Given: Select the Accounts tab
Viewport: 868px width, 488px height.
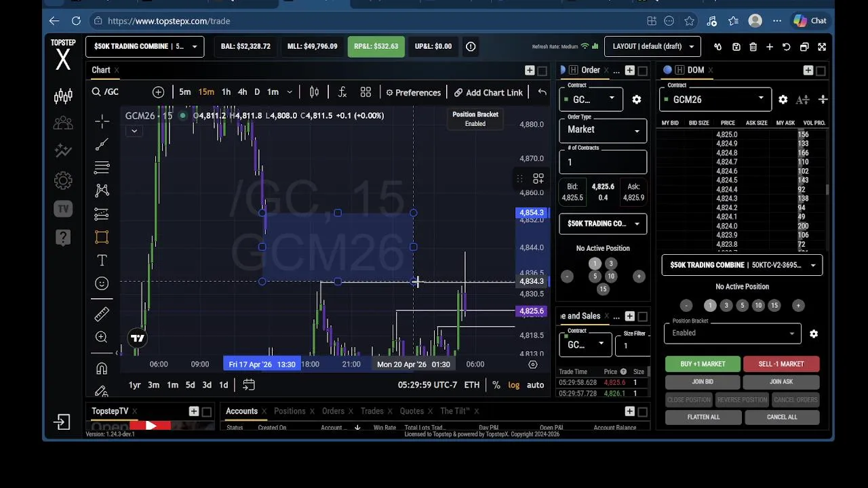Looking at the screenshot, I should coord(241,411).
